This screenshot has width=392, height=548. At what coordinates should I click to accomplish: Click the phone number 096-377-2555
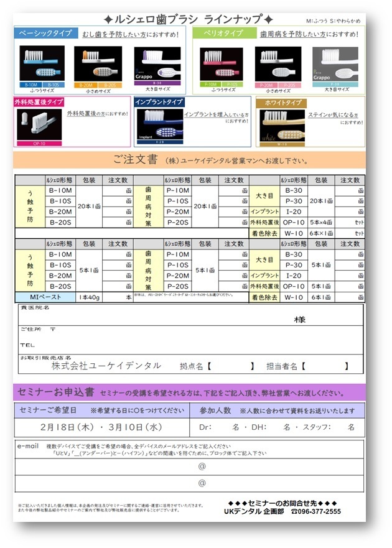pos(319,511)
